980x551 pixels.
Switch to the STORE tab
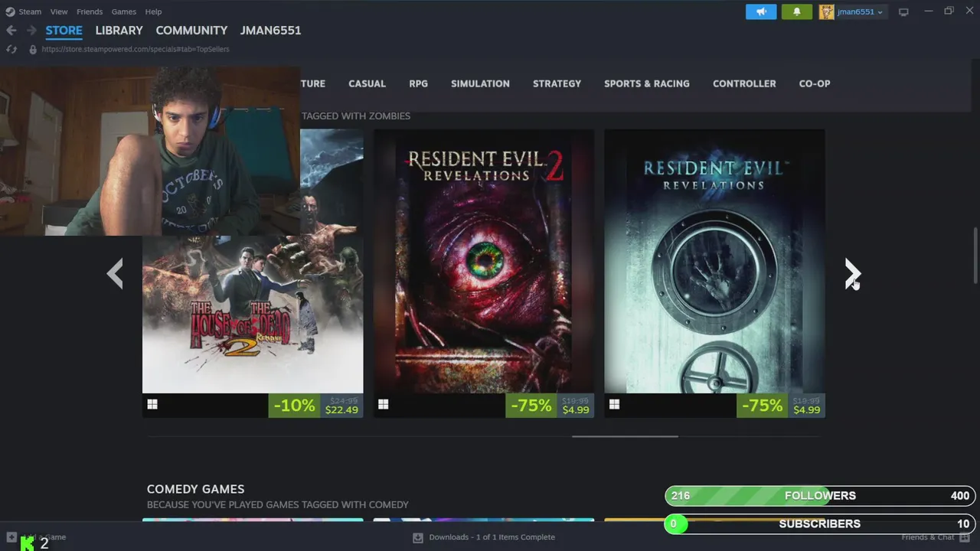(64, 31)
